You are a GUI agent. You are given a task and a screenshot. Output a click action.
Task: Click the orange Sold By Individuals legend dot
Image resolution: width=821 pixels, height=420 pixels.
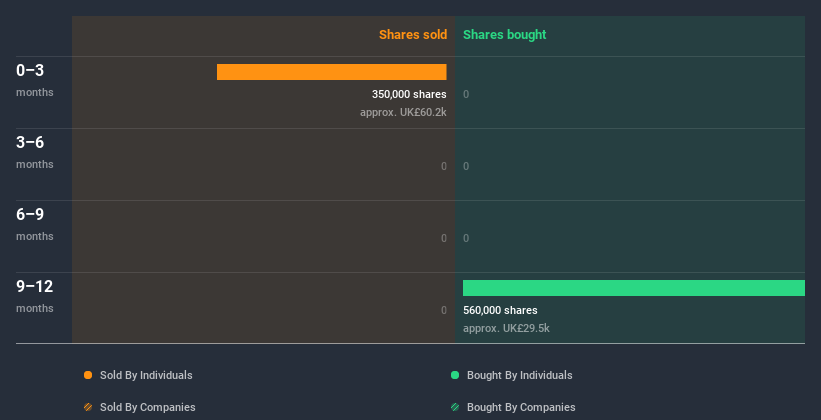pos(88,375)
